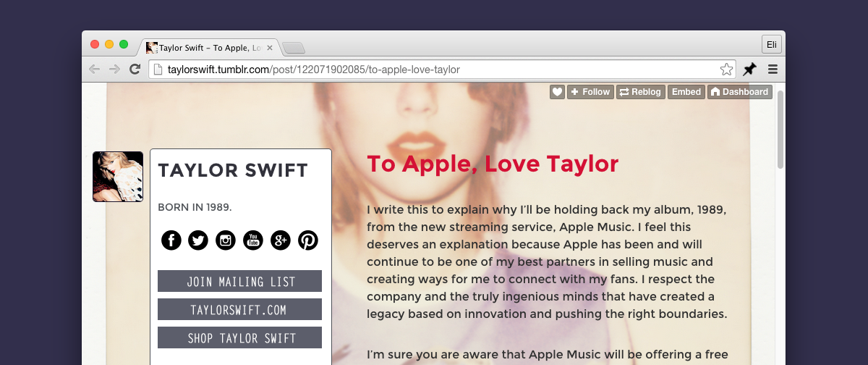Like the post with the heart icon

pyautogui.click(x=557, y=92)
